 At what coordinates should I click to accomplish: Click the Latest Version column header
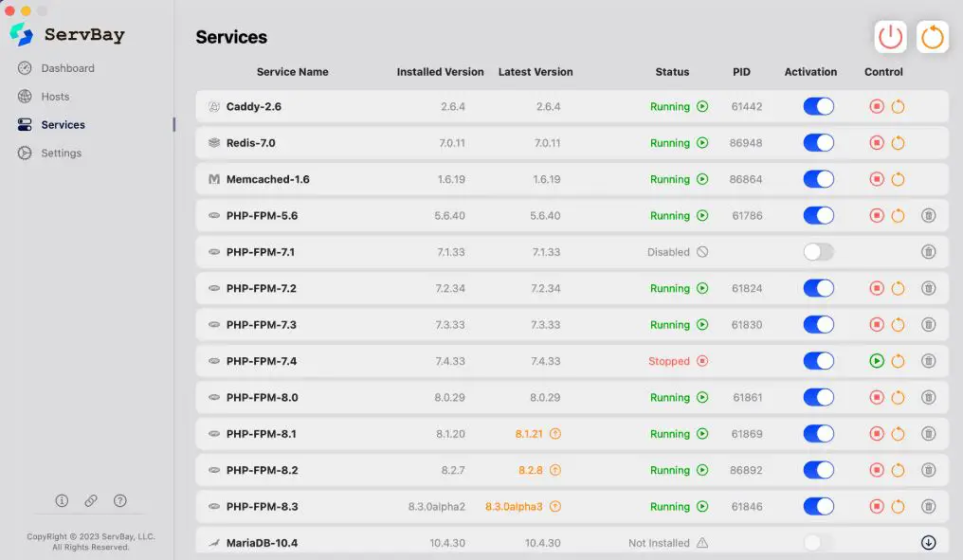pos(536,72)
